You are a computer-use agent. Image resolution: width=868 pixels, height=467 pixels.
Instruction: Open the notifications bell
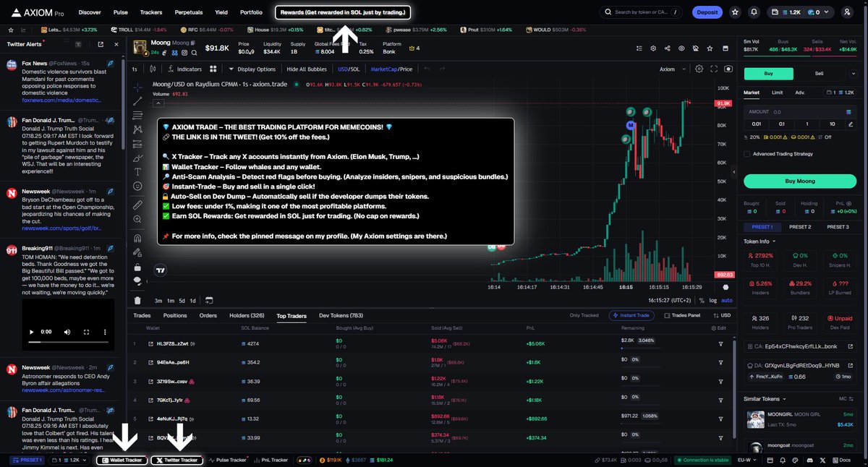click(x=754, y=12)
